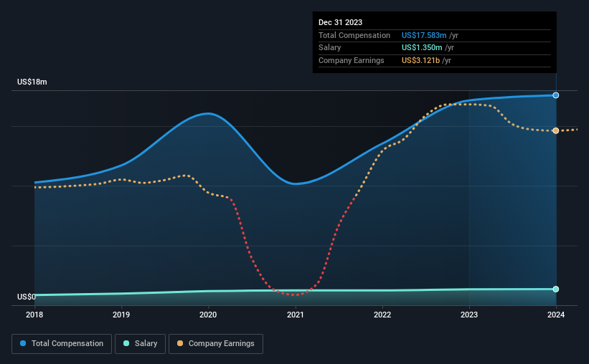Toggle the Total Compensation legend button
The height and width of the screenshot is (364, 589).
click(62, 344)
